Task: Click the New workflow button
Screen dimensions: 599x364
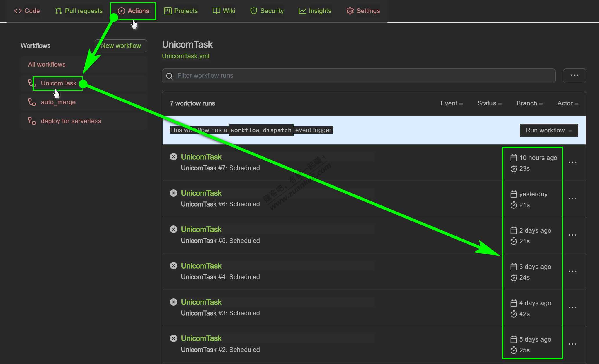Action: pos(121,46)
